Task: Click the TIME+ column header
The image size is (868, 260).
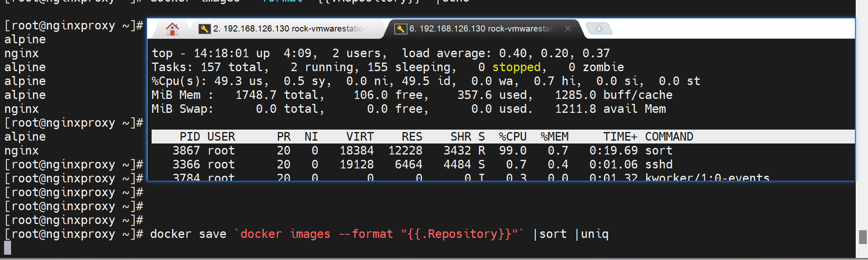Action: tap(620, 137)
